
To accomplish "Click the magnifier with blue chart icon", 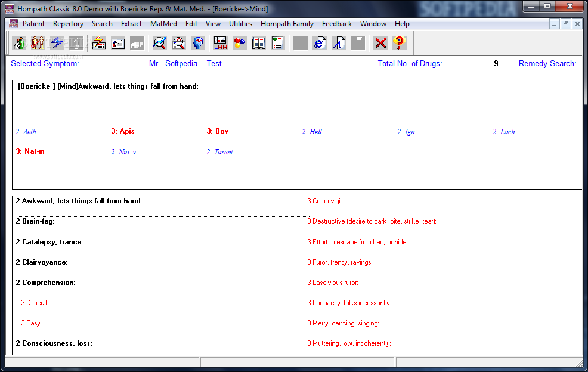I will [x=160, y=43].
